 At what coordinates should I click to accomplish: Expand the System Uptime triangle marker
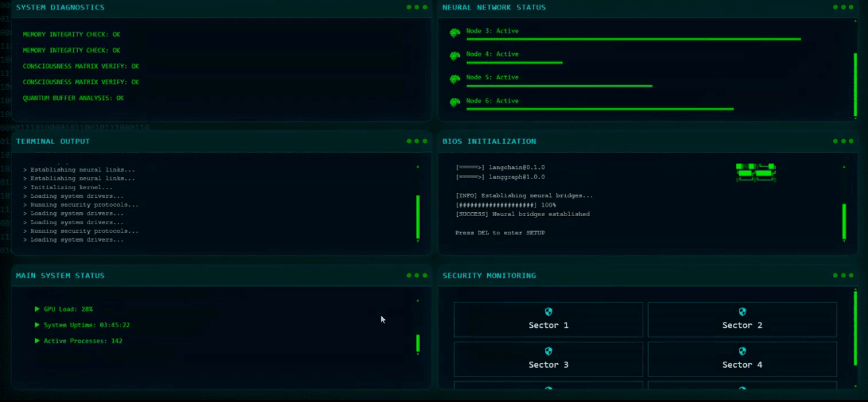[x=37, y=325]
